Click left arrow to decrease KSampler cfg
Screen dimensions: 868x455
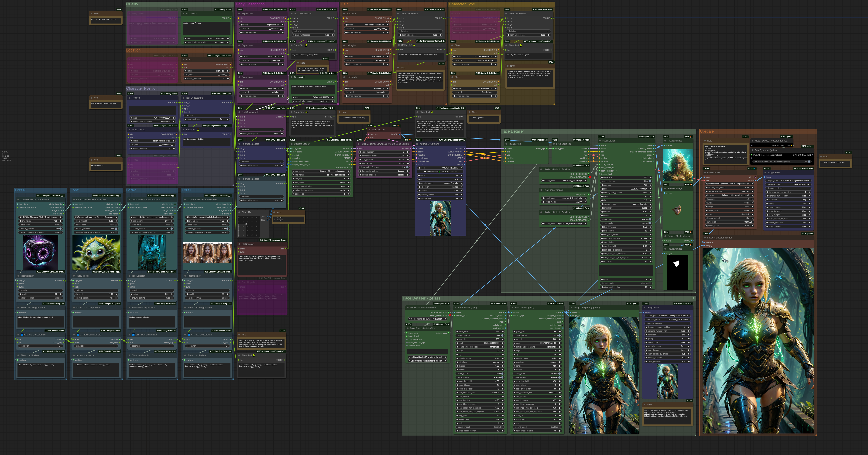(419, 179)
